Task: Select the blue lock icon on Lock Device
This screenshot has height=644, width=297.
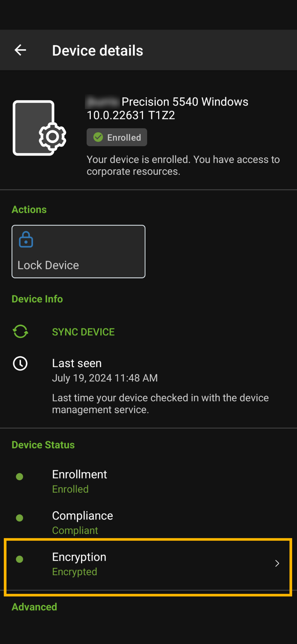Action: click(26, 239)
